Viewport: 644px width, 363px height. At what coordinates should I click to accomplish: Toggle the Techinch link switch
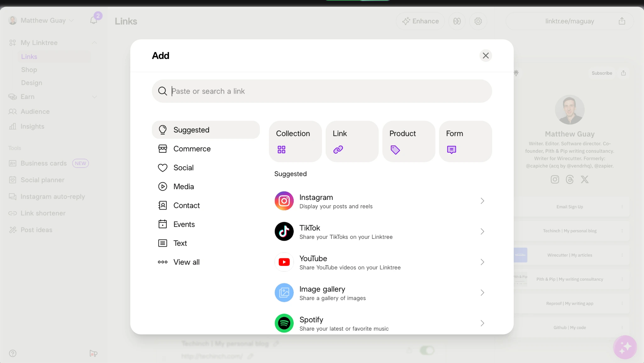427,350
